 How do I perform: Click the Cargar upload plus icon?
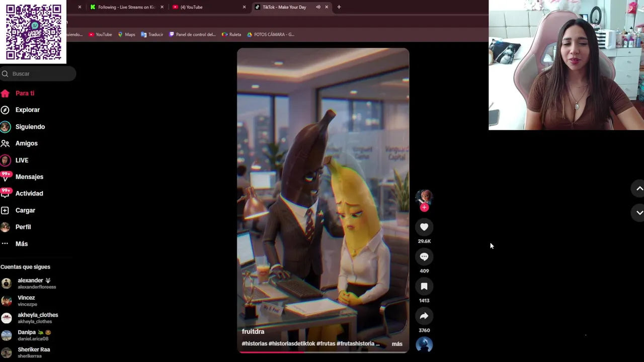(x=5, y=211)
